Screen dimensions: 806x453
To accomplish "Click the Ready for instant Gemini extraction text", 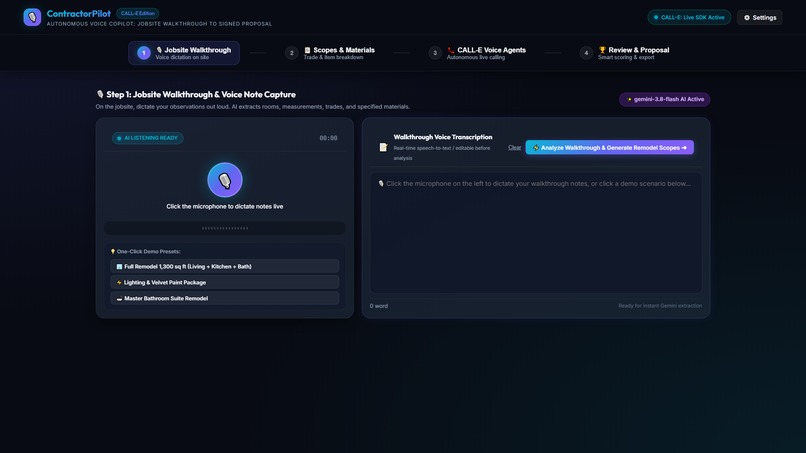I will 660,305.
